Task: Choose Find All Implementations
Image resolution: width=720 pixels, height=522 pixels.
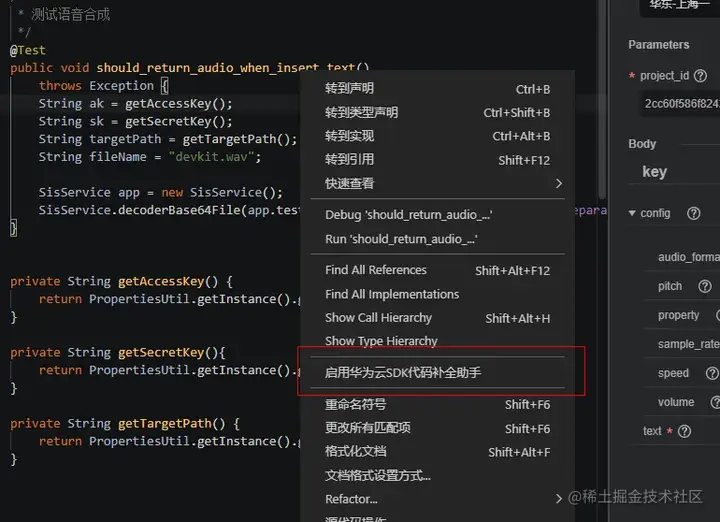Action: coord(437,294)
